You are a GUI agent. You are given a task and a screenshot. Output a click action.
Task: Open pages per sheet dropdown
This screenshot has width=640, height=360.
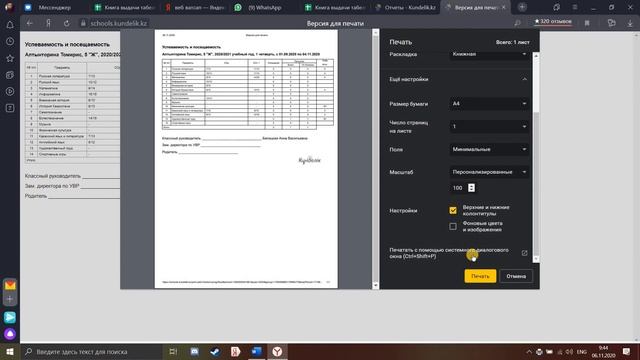coord(489,127)
